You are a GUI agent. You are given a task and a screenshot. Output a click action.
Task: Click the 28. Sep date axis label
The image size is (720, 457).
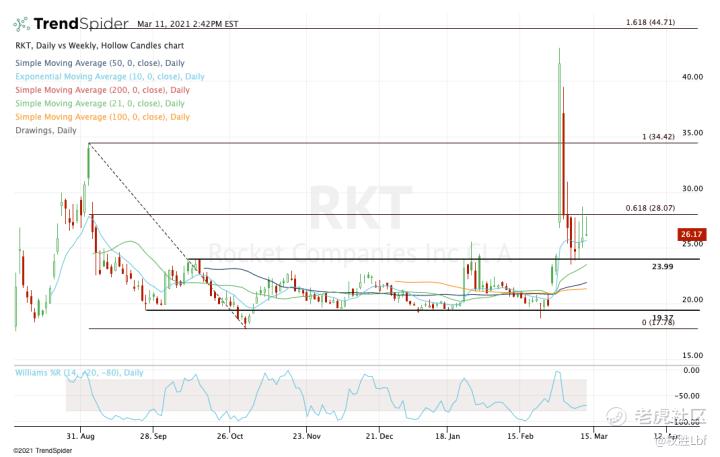click(153, 436)
